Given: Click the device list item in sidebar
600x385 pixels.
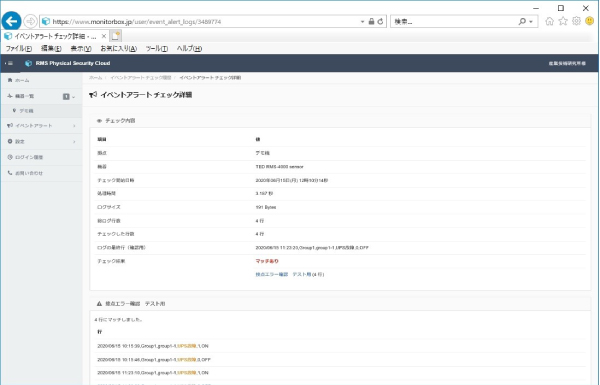Looking at the screenshot, I should 41,96.
